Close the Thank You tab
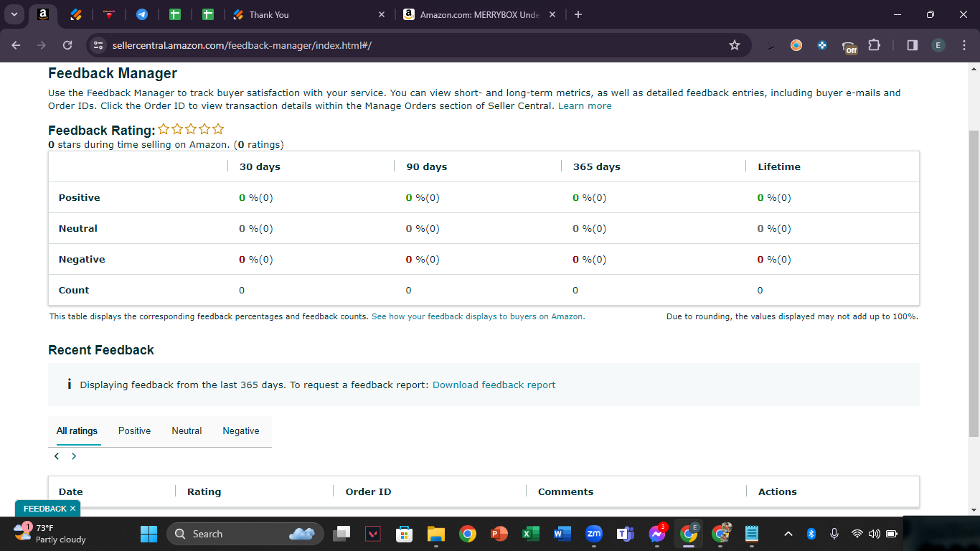The image size is (980, 551). tap(381, 14)
